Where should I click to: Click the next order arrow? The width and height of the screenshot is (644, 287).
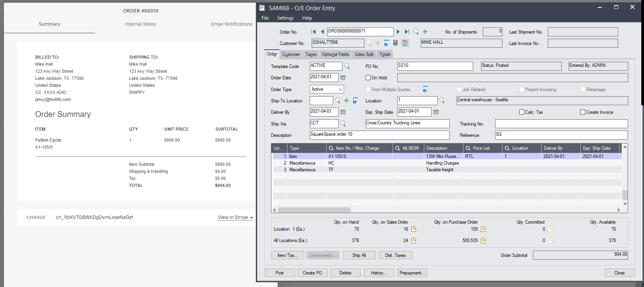coord(398,32)
